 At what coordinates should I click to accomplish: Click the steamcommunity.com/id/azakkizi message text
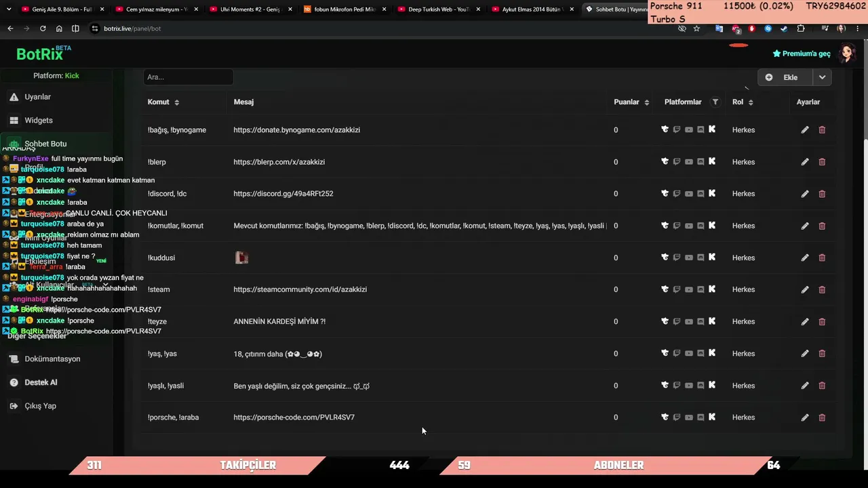(x=300, y=289)
